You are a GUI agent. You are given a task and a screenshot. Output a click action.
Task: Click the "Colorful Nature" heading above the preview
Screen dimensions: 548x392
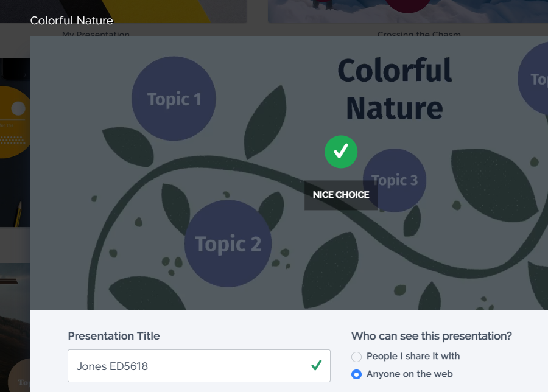pos(72,21)
